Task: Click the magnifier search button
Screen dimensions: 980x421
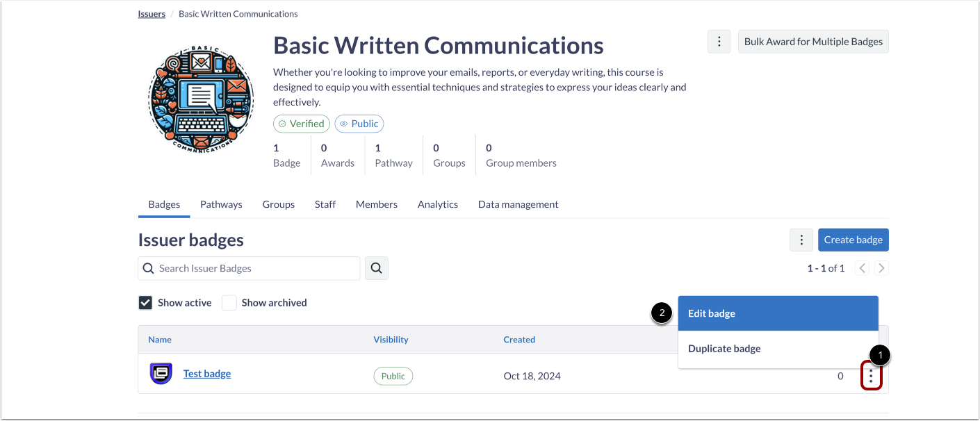Action: tap(377, 268)
